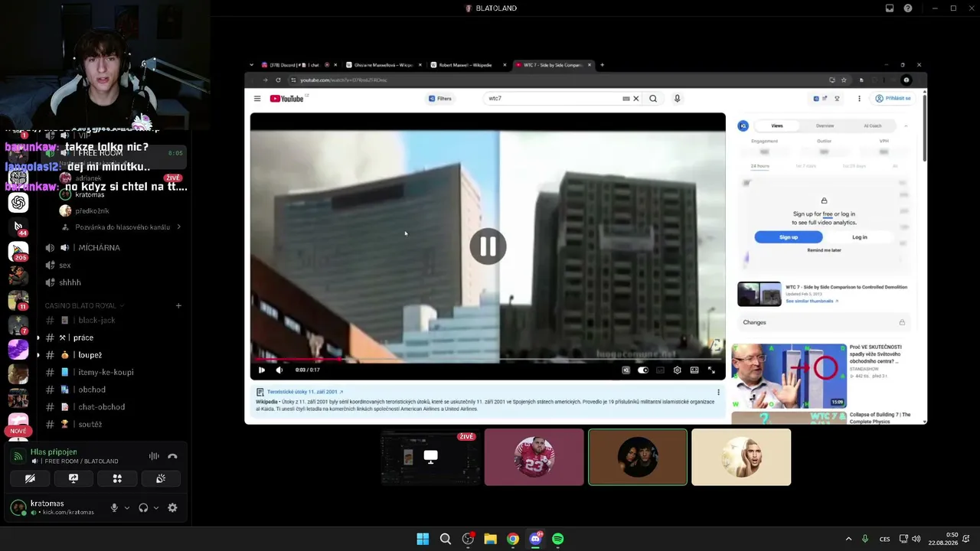Open YouTube settings three-dot menu
980x551 pixels.
(x=859, y=99)
